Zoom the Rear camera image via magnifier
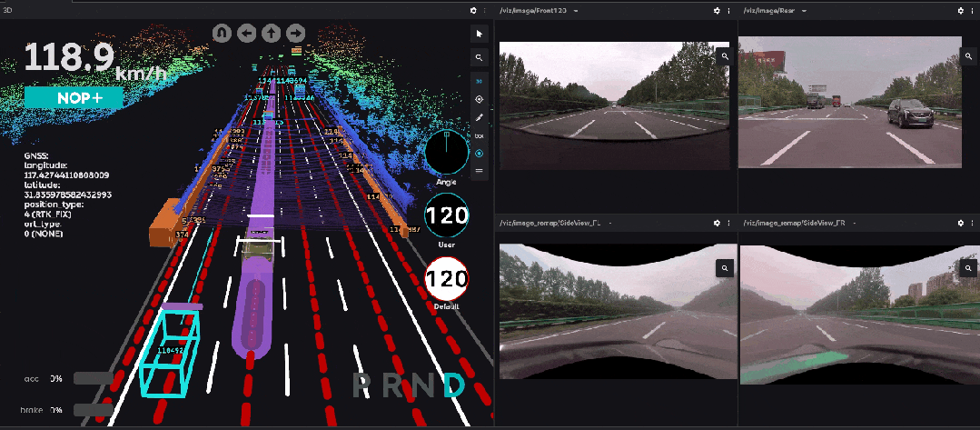The height and width of the screenshot is (430, 980). (x=969, y=56)
